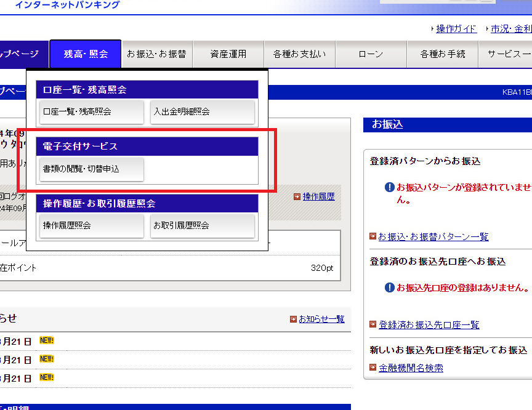532x410 pixels.
Task: Click the topmost NEW! badge in notices
Action: (x=47, y=340)
